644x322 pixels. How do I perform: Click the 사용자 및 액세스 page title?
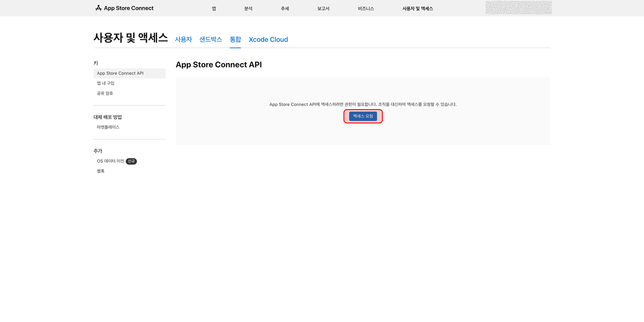point(131,38)
